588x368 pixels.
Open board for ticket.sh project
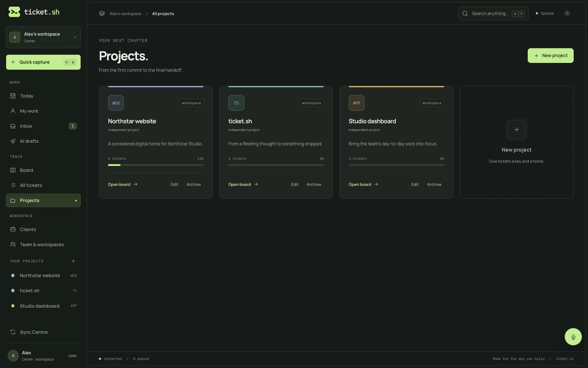pyautogui.click(x=243, y=184)
